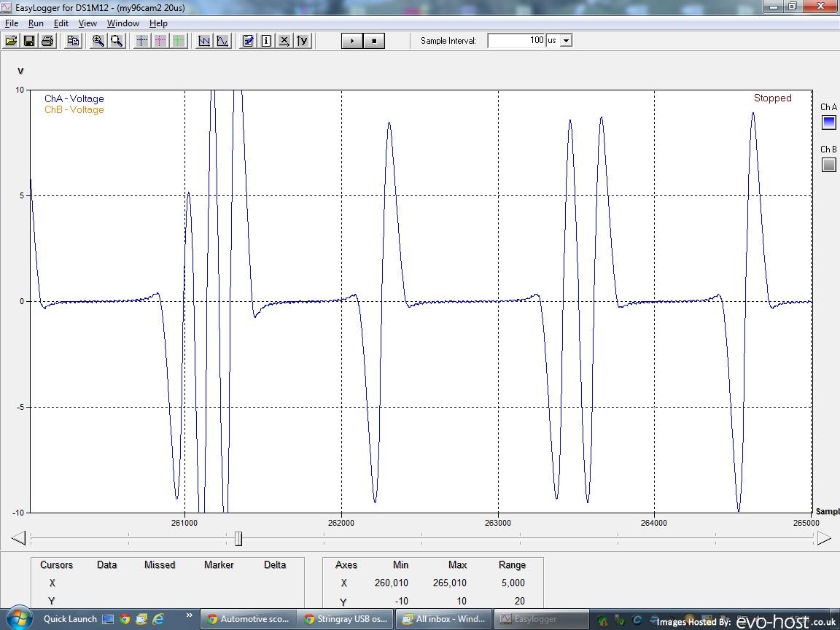The image size is (840, 630).
Task: Print the waveform using the printer icon
Action: tap(47, 41)
